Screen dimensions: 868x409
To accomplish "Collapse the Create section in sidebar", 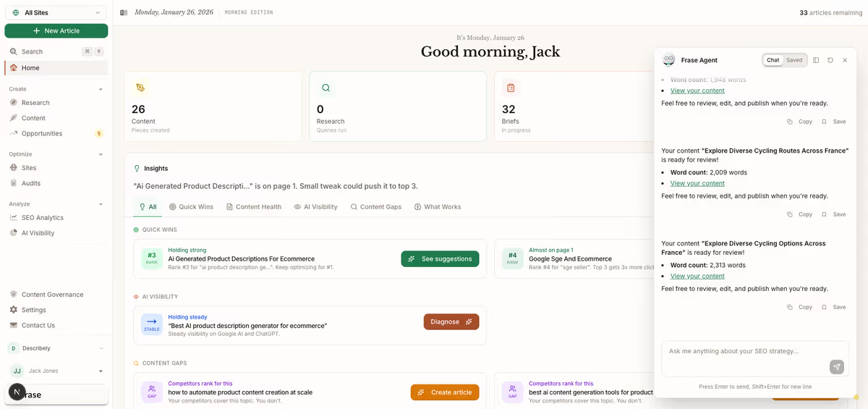I will [101, 89].
